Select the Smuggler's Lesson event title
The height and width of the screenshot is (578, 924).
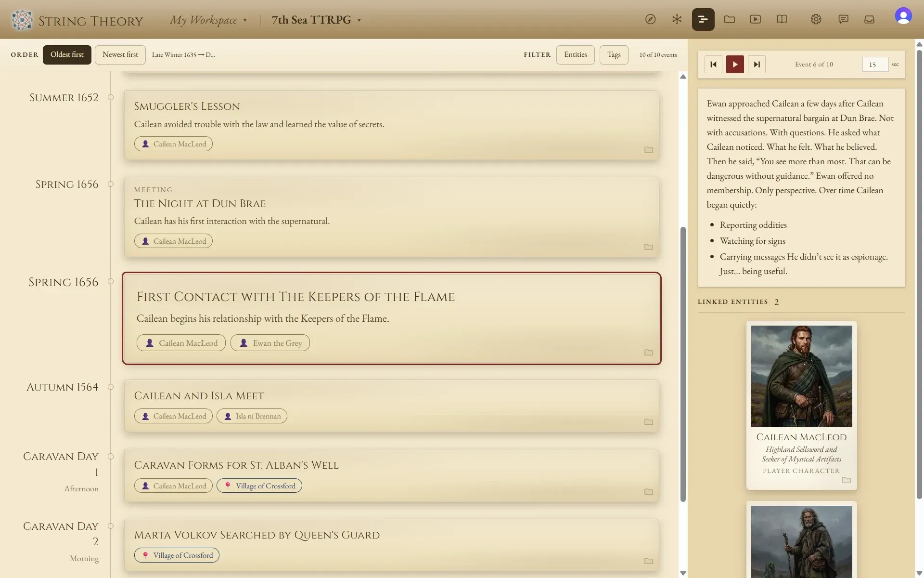[187, 106]
